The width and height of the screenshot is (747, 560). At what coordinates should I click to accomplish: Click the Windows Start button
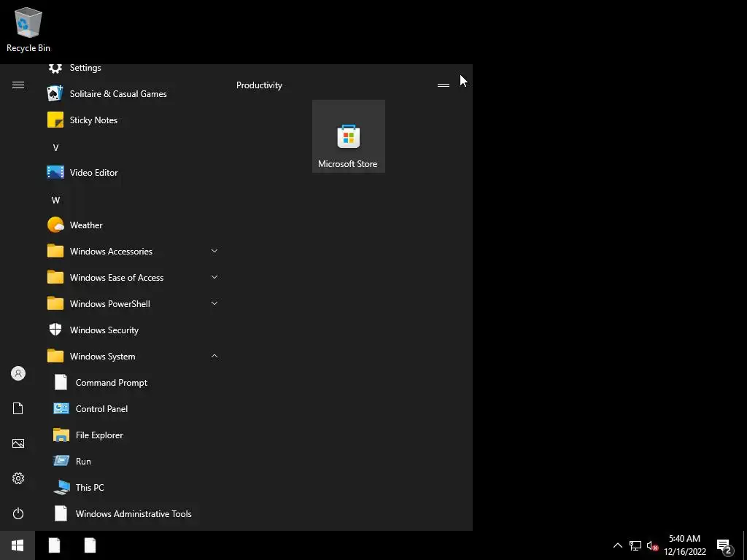[x=18, y=545]
